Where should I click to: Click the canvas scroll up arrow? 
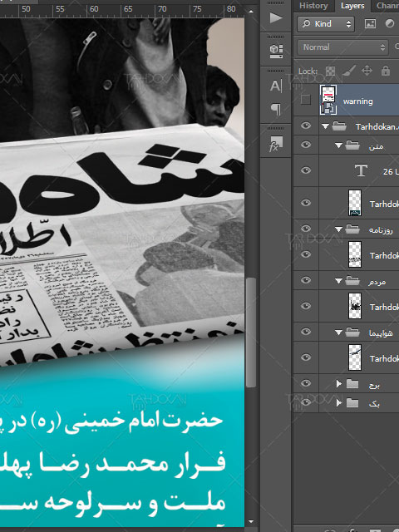click(x=251, y=11)
